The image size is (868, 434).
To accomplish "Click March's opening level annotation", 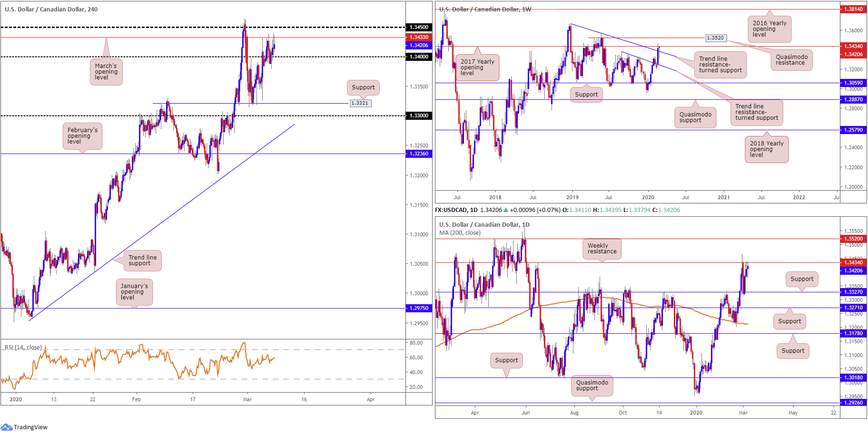I will pyautogui.click(x=106, y=72).
